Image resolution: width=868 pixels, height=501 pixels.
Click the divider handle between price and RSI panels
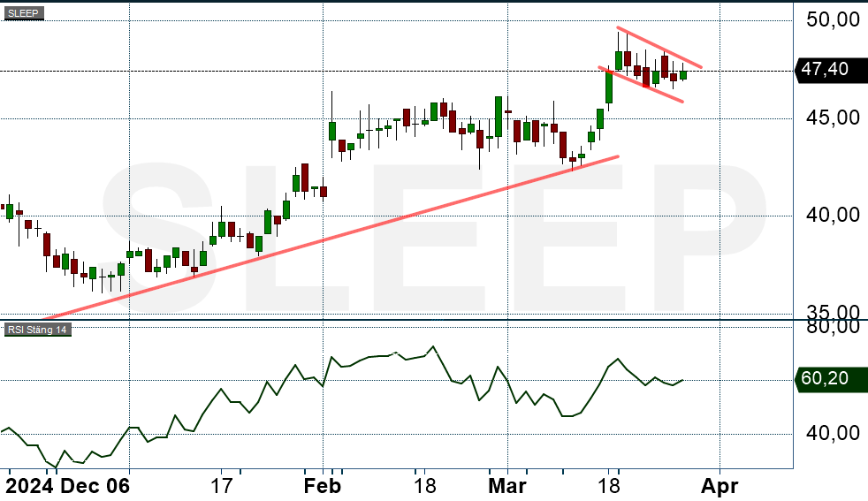pos(438,320)
